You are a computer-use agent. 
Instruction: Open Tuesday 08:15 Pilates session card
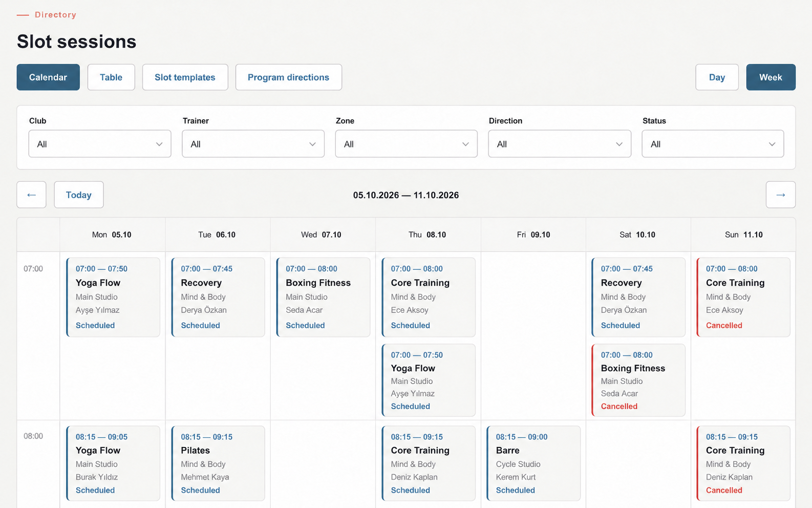(218, 463)
